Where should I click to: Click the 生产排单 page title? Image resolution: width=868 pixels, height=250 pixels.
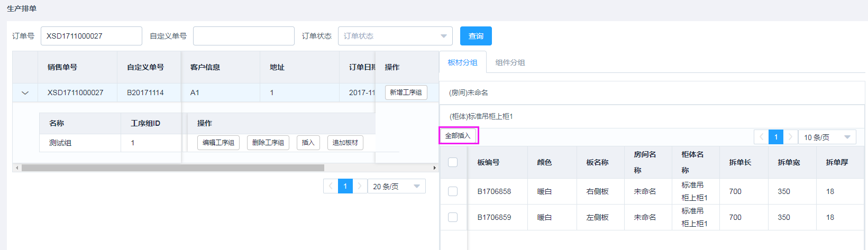[22, 8]
